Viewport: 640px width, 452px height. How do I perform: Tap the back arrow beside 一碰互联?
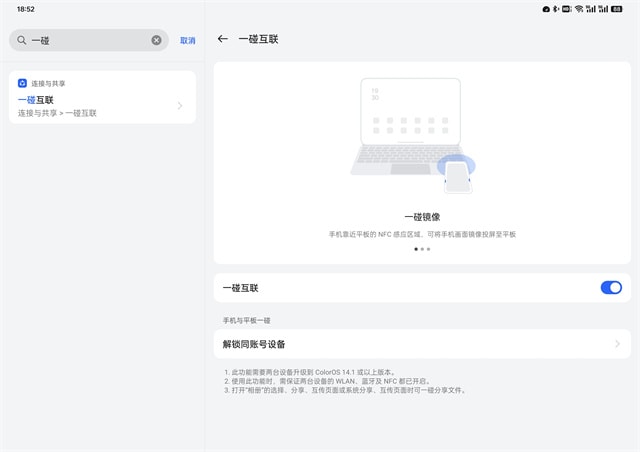[223, 40]
